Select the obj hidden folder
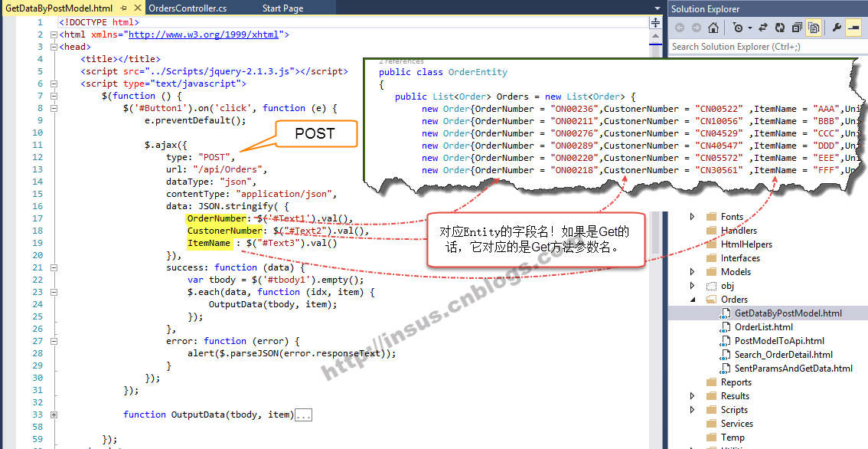Screen dimensions: 868x449 (x=727, y=286)
